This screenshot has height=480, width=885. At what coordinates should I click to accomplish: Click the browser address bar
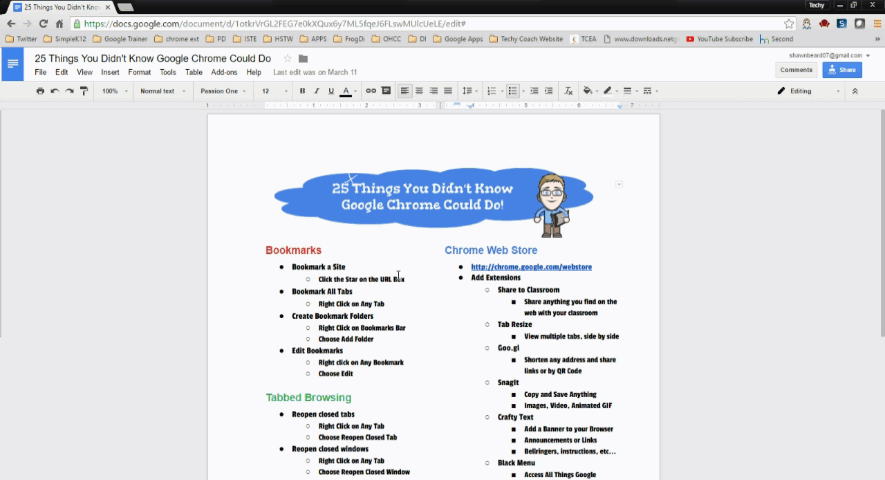pos(430,23)
